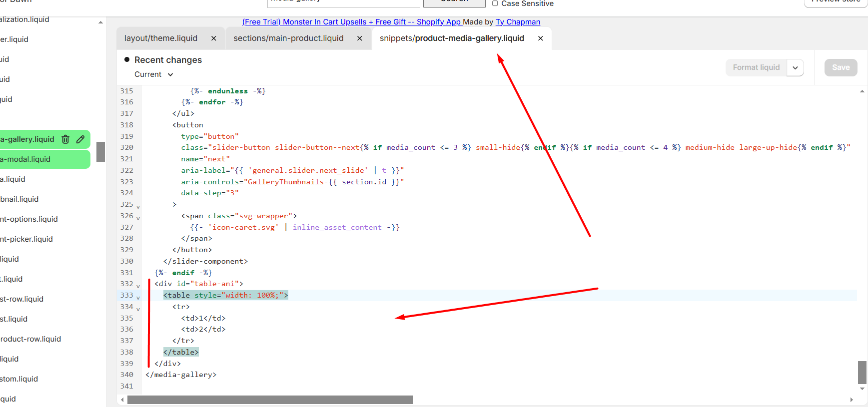868x407 pixels.
Task: Open a-gallery.liquid file in sidebar
Action: (27, 139)
